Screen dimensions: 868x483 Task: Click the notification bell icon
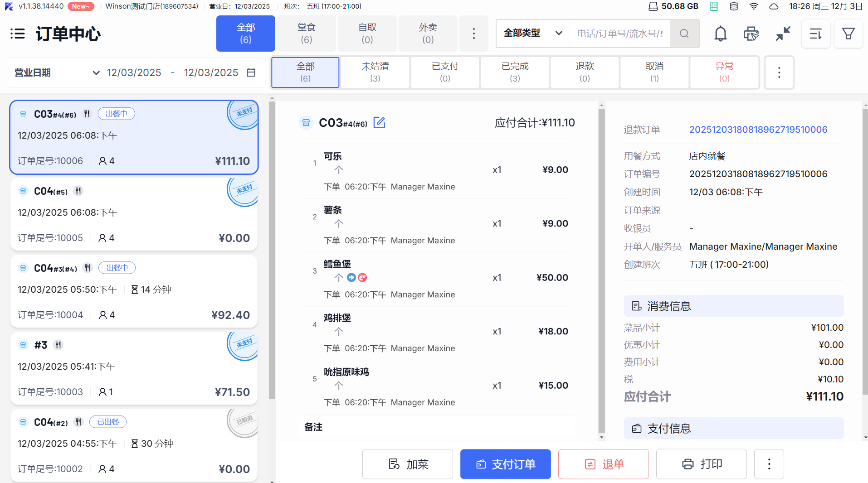point(720,34)
